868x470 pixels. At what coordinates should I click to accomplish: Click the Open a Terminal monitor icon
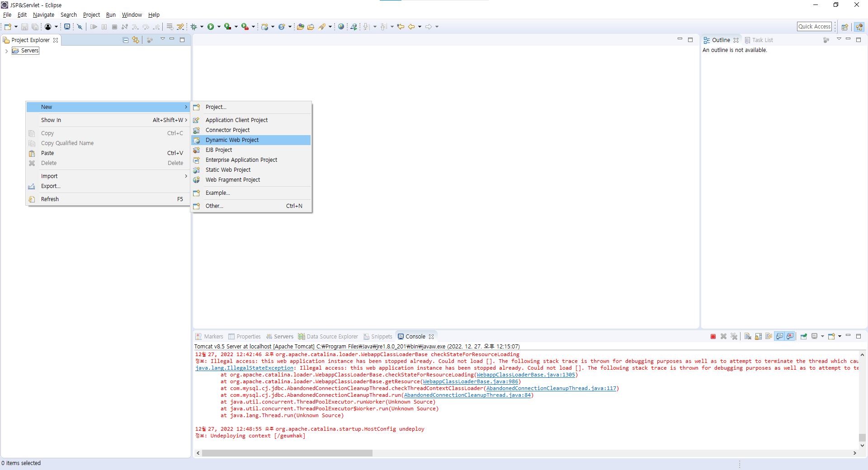click(x=67, y=27)
